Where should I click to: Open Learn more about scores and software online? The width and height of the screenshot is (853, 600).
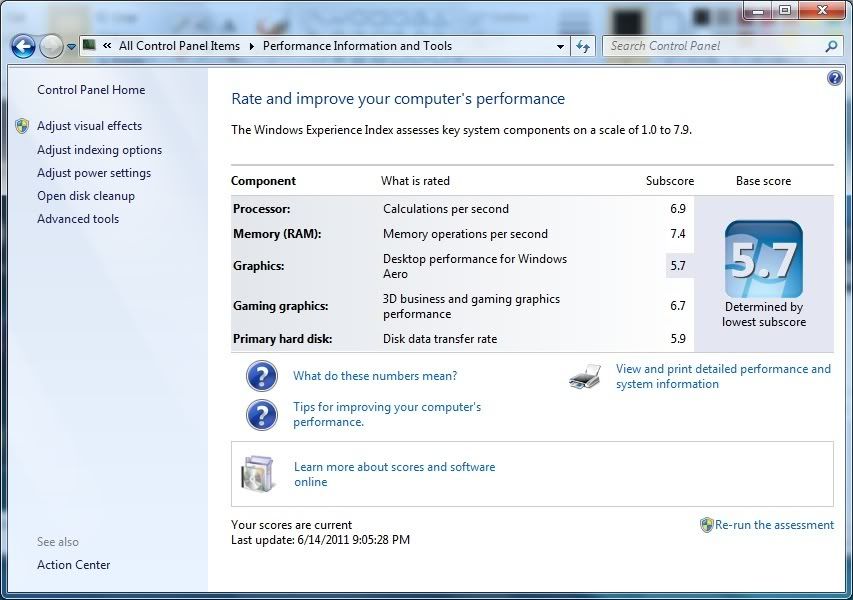(x=394, y=474)
